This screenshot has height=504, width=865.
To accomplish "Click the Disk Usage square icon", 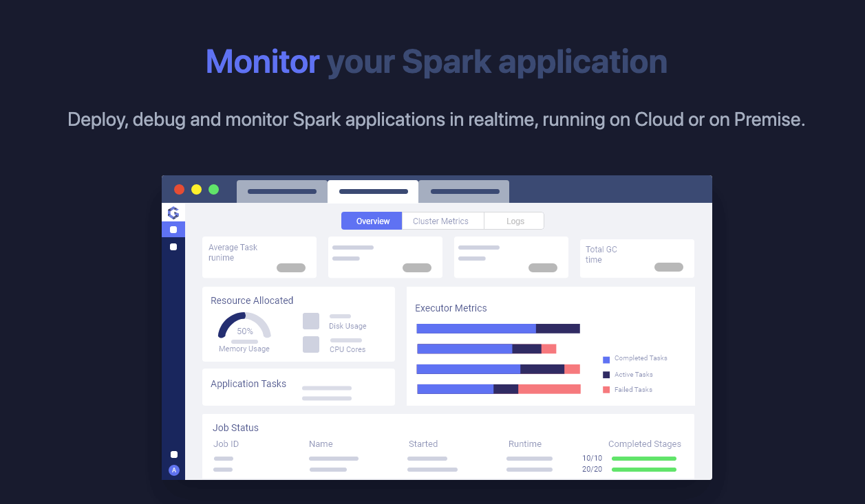I will [311, 321].
